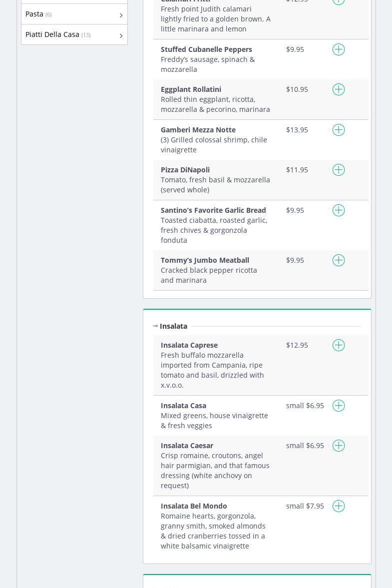
Task: Add Tommy's Jumbo Meatball to order
Action: point(339,260)
